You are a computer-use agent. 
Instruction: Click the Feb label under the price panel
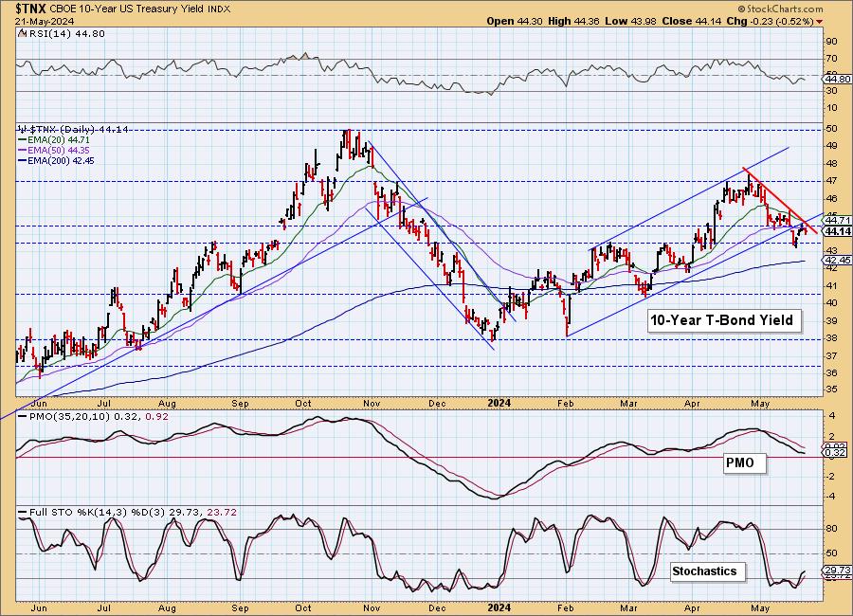566,404
